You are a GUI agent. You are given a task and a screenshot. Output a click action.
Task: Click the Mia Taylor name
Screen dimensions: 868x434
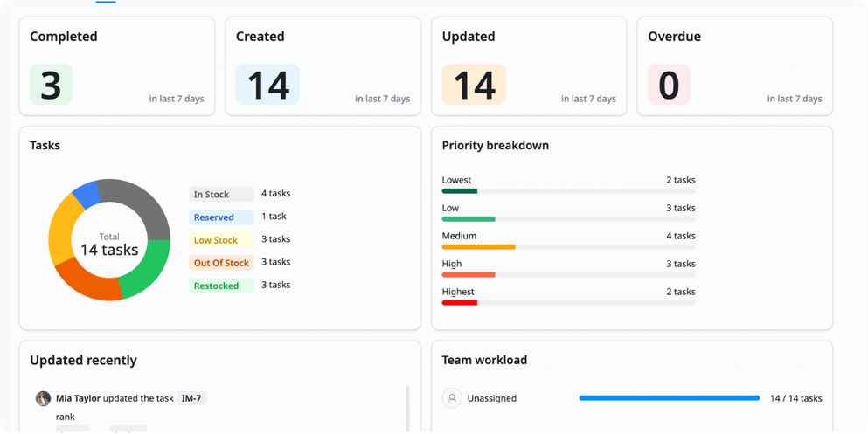coord(78,398)
